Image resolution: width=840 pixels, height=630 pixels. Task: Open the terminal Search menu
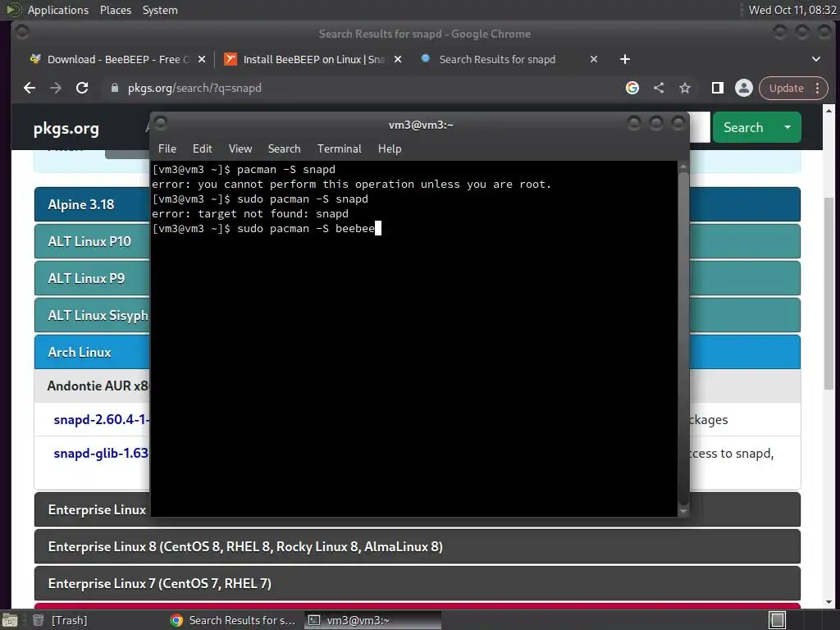point(284,149)
